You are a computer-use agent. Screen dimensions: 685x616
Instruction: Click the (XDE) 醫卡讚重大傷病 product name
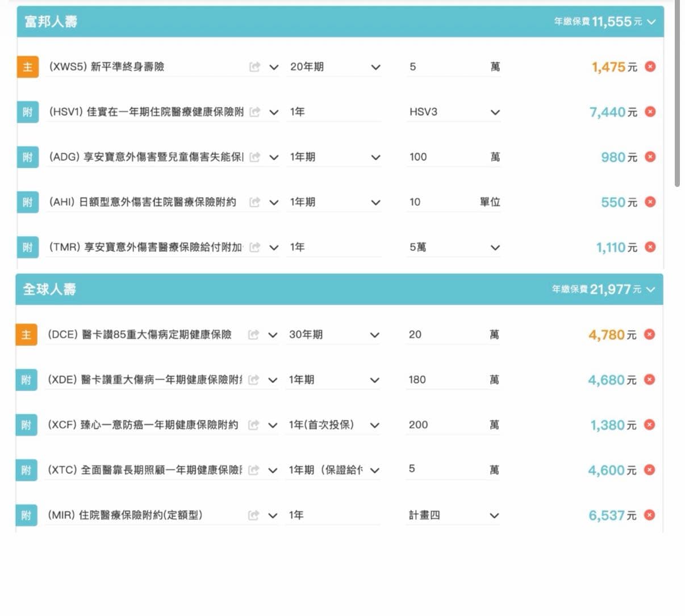coord(145,380)
